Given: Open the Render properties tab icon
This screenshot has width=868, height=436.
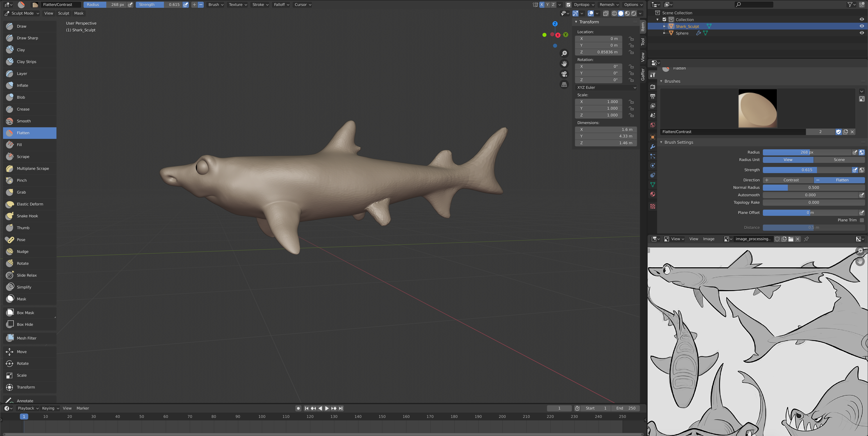Looking at the screenshot, I should pyautogui.click(x=653, y=87).
